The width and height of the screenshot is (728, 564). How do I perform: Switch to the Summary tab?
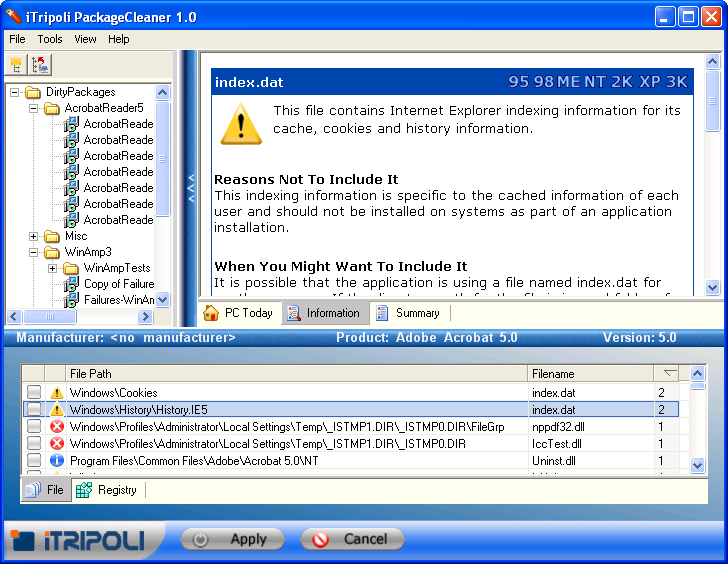pyautogui.click(x=408, y=313)
